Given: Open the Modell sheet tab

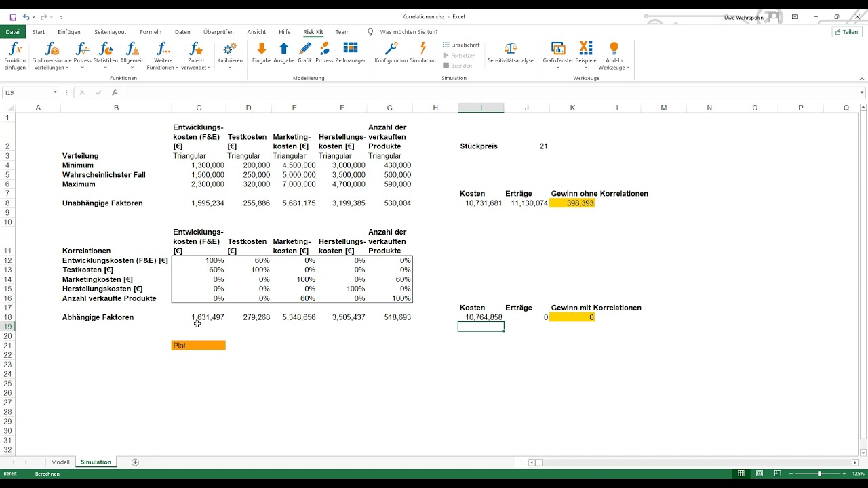Looking at the screenshot, I should point(60,462).
